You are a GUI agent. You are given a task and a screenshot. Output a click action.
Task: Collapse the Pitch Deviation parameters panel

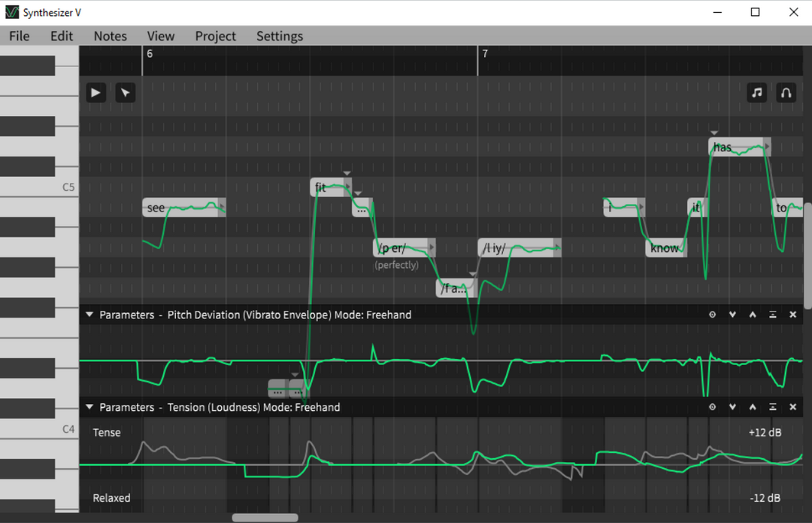point(89,315)
